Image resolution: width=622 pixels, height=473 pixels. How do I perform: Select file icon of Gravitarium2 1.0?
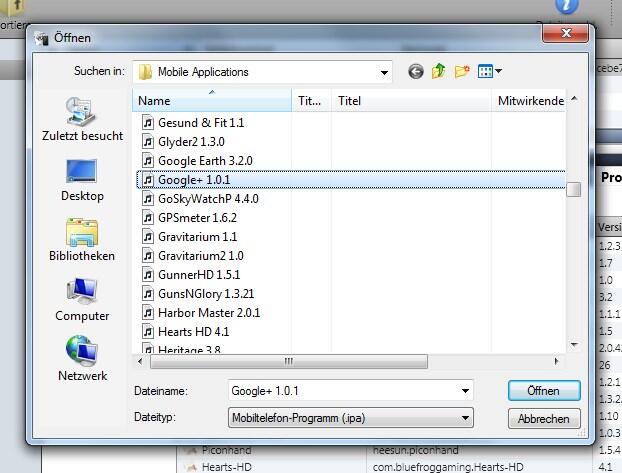148,256
